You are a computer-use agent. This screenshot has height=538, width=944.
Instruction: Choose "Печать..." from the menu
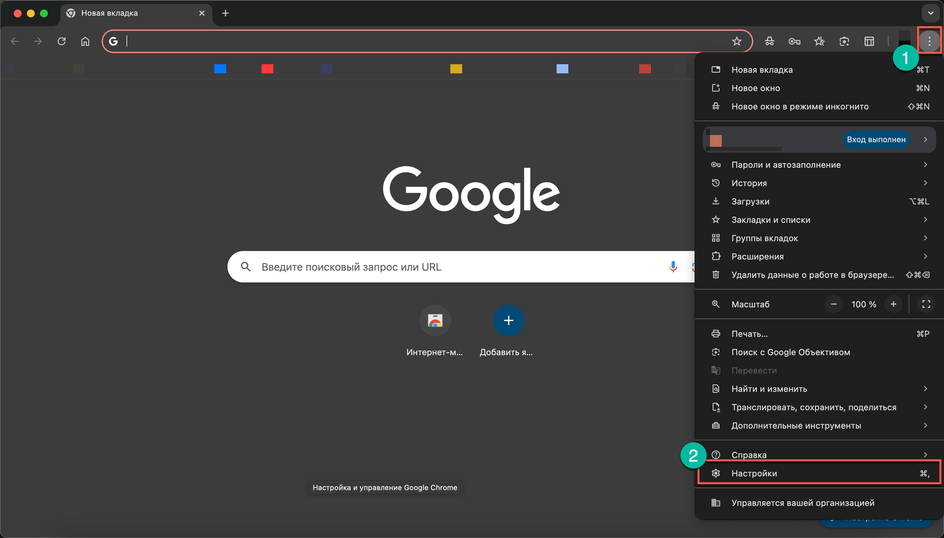click(x=819, y=334)
